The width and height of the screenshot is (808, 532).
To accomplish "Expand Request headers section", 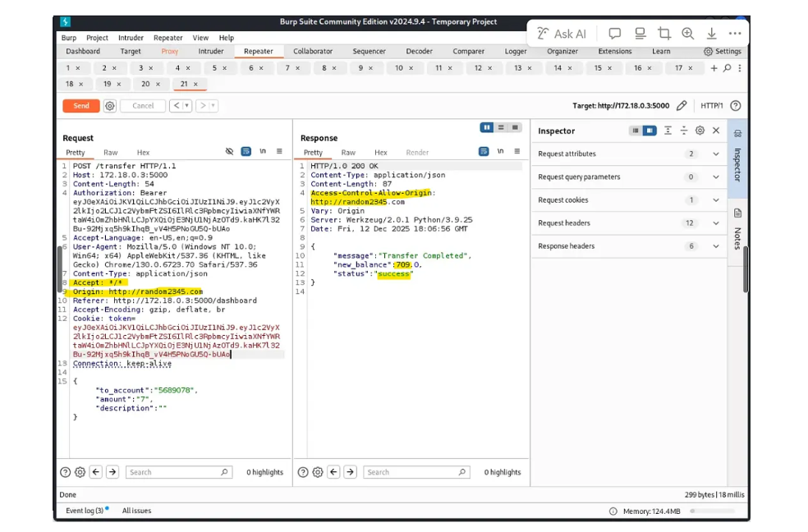I will click(x=629, y=223).
